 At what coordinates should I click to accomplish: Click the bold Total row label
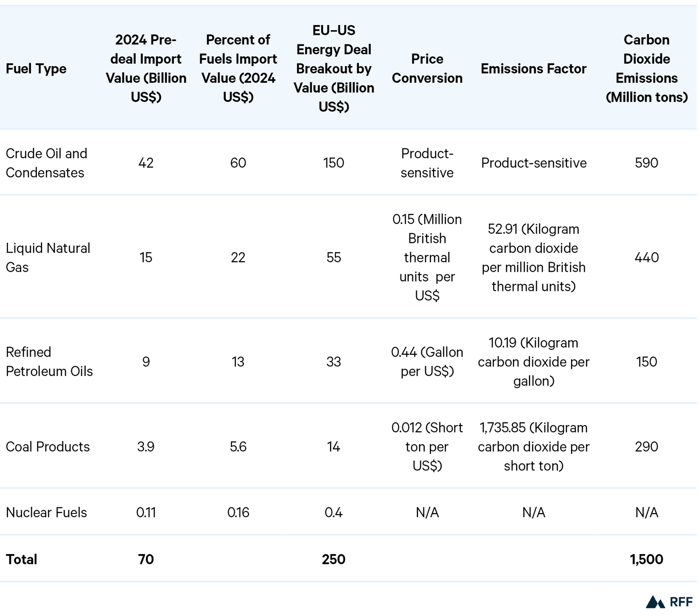[x=21, y=559]
